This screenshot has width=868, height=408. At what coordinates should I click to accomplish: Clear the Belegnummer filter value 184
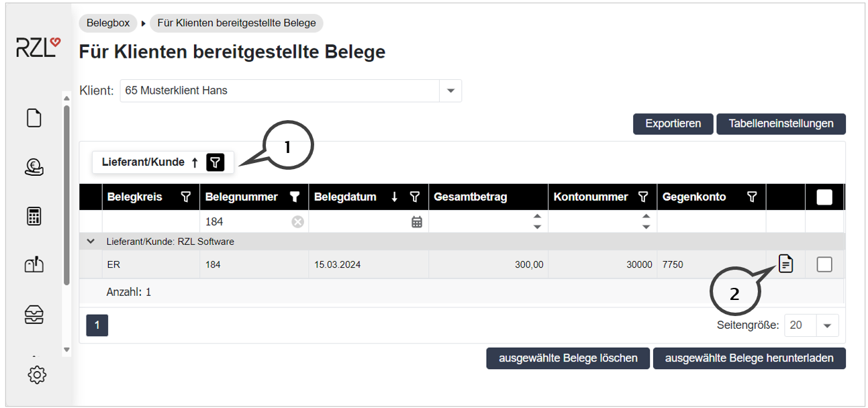pyautogui.click(x=297, y=221)
